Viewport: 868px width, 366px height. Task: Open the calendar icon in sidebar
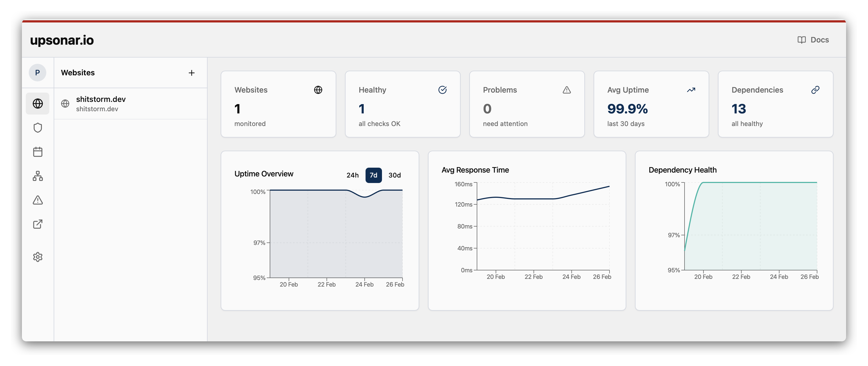(x=38, y=152)
